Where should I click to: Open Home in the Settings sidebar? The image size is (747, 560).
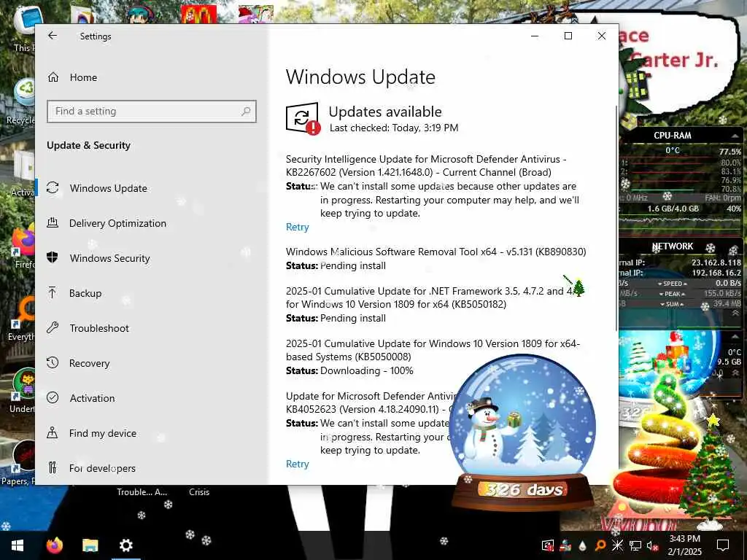click(83, 77)
